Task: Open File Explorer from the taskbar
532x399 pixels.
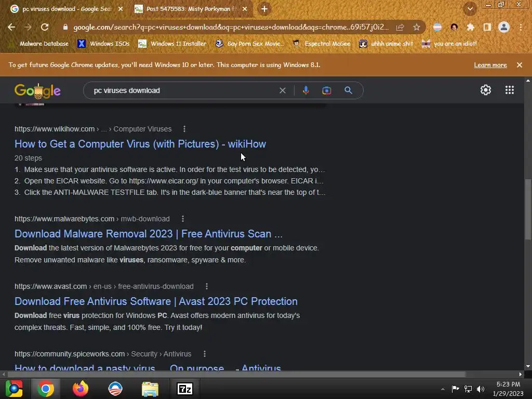Action: 150,389
